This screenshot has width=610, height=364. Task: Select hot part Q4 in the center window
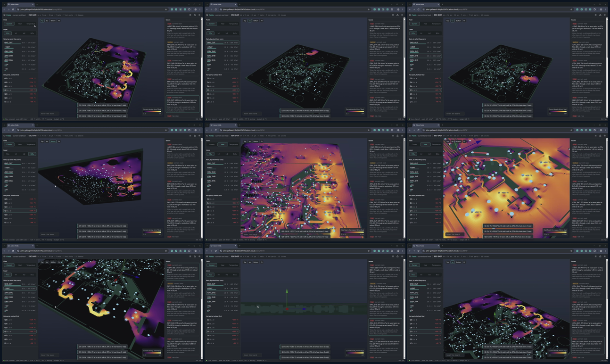click(223, 203)
